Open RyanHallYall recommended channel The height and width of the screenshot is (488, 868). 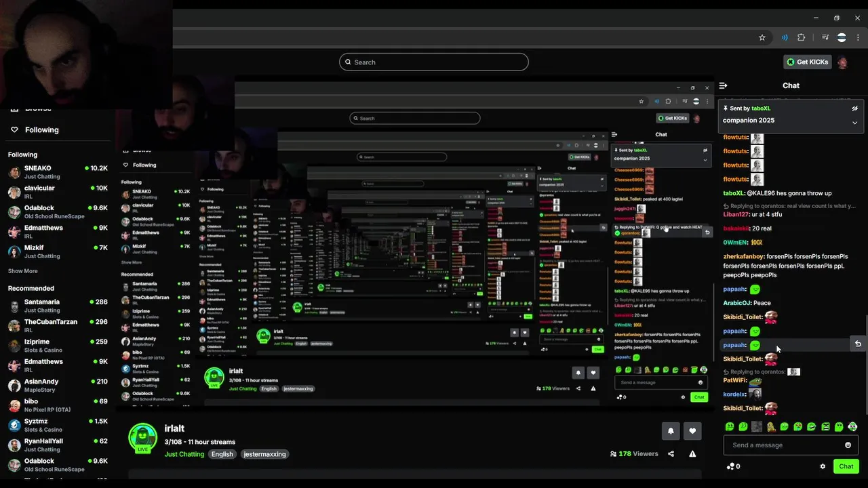(x=58, y=445)
